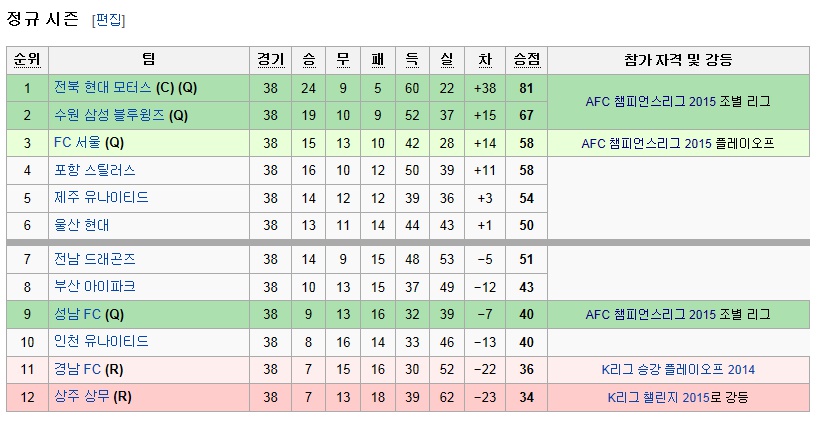Open the 포항 스틸러스 team link
Viewport: 826px width, 422px height.
coord(95,170)
